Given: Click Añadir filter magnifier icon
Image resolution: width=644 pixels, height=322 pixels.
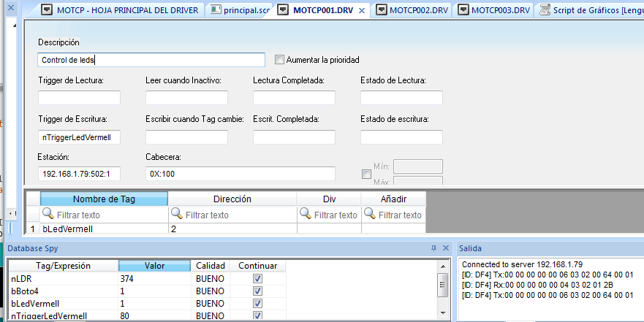Looking at the screenshot, I should tap(370, 214).
